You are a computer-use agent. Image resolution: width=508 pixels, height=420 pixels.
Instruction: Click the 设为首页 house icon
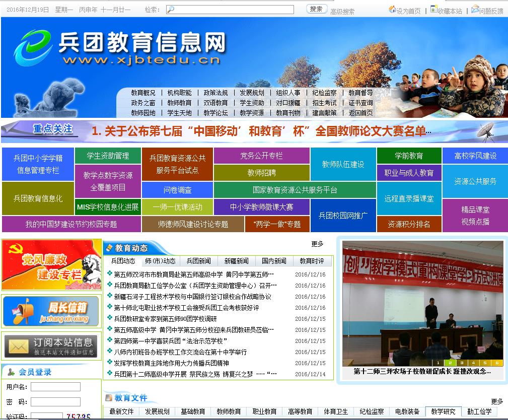(392, 9)
